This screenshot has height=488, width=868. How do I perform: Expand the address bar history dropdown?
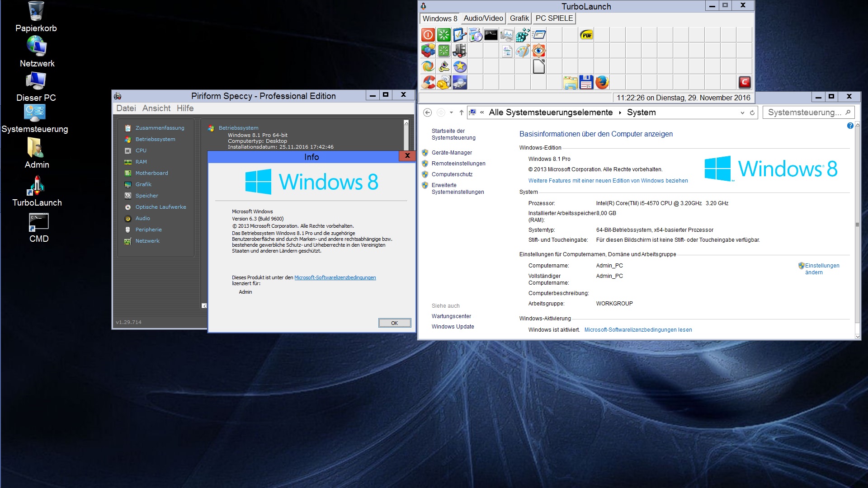tap(742, 113)
